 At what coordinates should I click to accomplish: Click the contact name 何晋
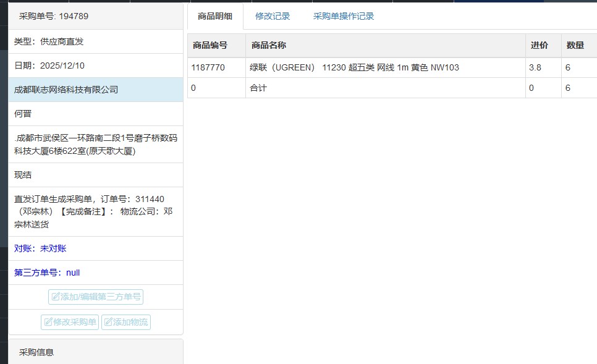[x=23, y=114]
